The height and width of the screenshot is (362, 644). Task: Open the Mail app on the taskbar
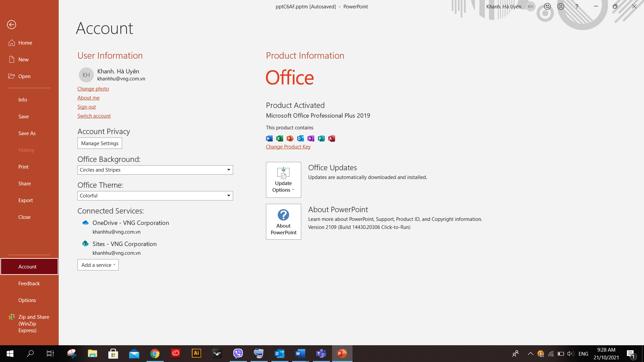(134, 354)
